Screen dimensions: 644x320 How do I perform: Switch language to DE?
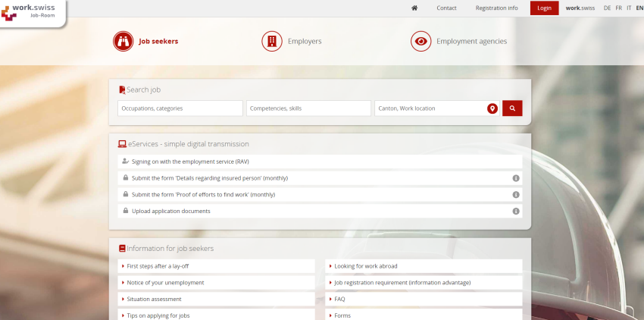[607, 8]
